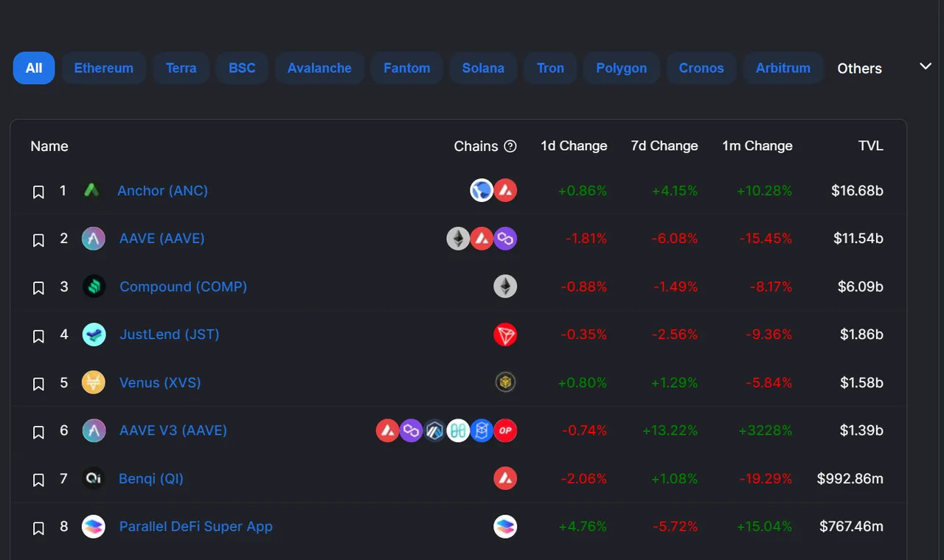
Task: Filter protocols by BSC
Action: pyautogui.click(x=242, y=68)
